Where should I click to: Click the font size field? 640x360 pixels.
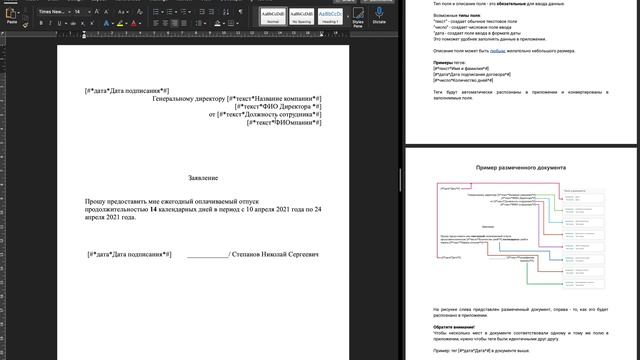click(x=80, y=12)
